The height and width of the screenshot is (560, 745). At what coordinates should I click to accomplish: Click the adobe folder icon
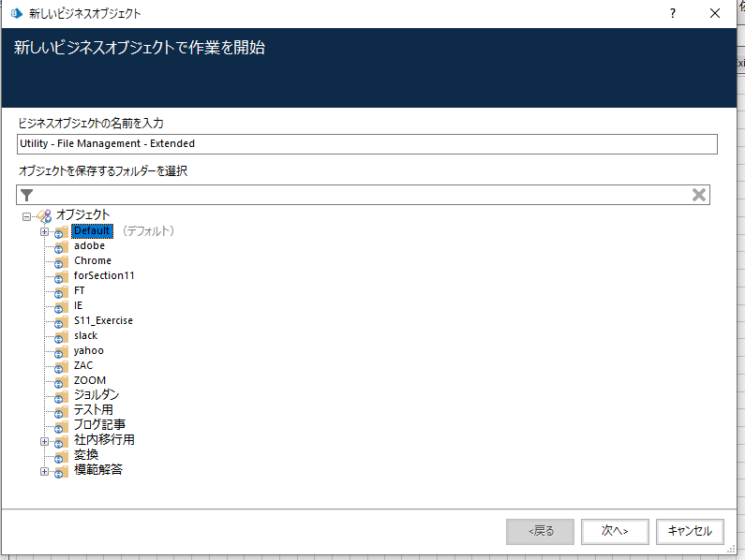pyautogui.click(x=61, y=247)
